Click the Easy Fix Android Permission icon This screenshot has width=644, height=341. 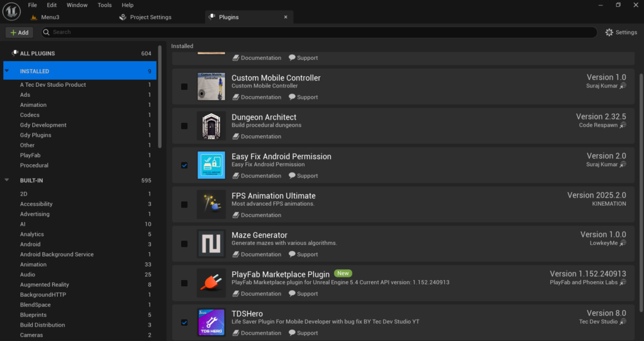(x=211, y=165)
